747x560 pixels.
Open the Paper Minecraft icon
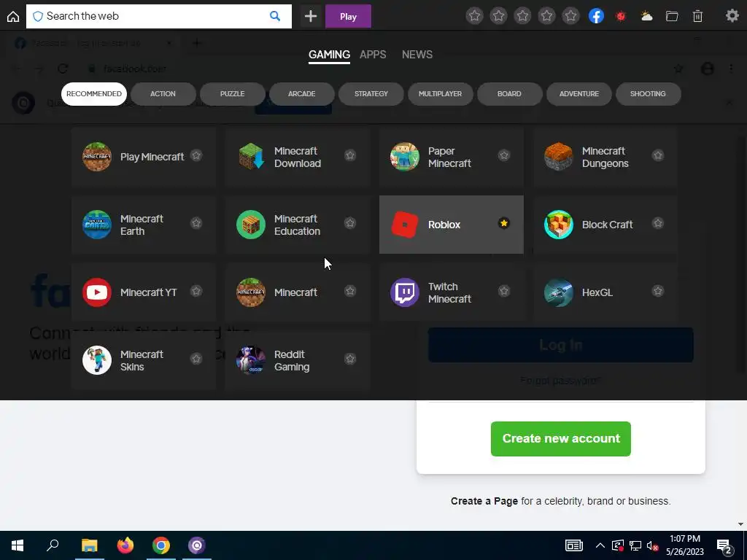[404, 157]
